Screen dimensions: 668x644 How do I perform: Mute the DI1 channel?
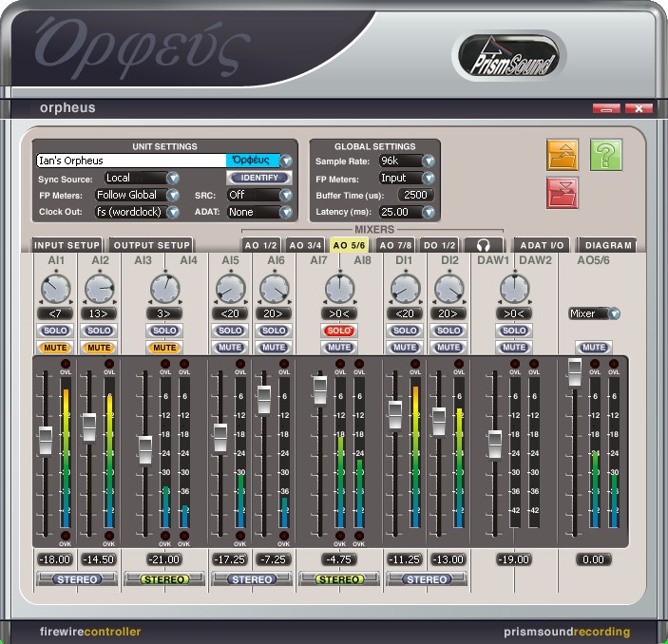point(405,348)
